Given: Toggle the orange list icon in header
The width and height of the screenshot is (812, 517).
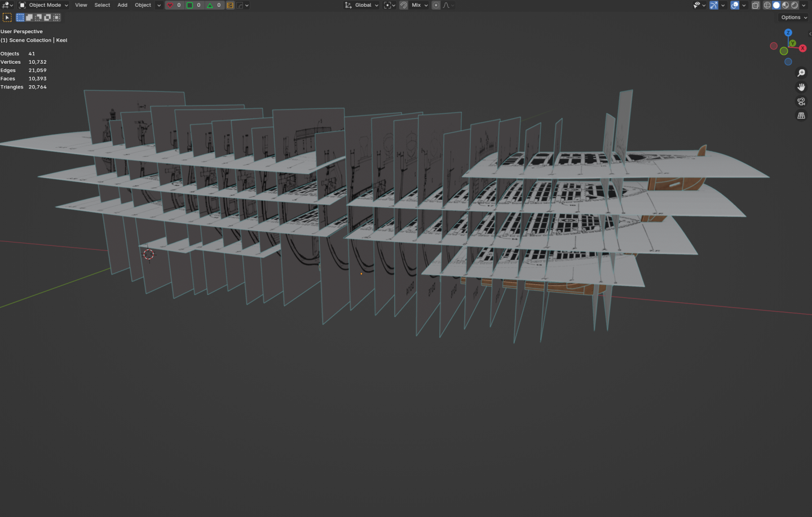Looking at the screenshot, I should pyautogui.click(x=230, y=5).
